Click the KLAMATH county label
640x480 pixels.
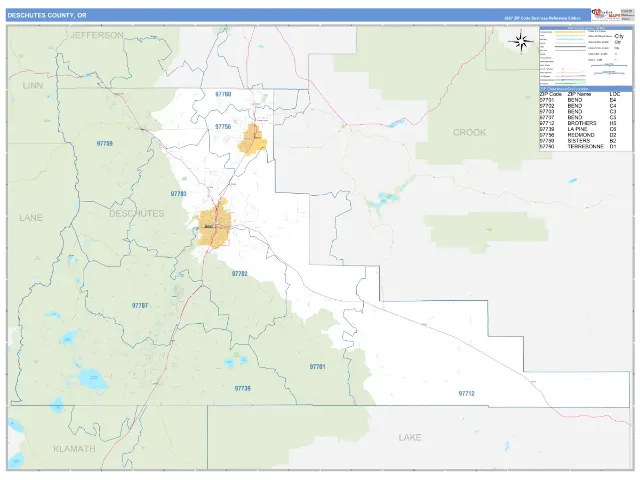coord(74,449)
